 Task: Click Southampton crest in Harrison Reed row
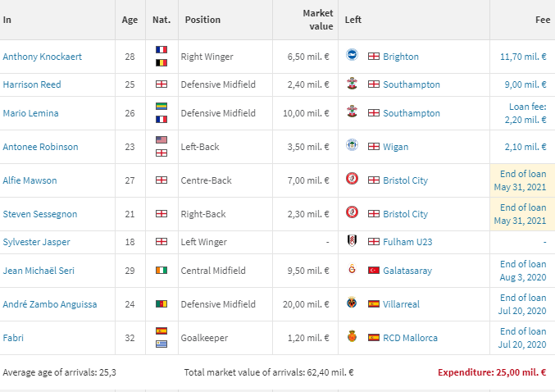(352, 84)
